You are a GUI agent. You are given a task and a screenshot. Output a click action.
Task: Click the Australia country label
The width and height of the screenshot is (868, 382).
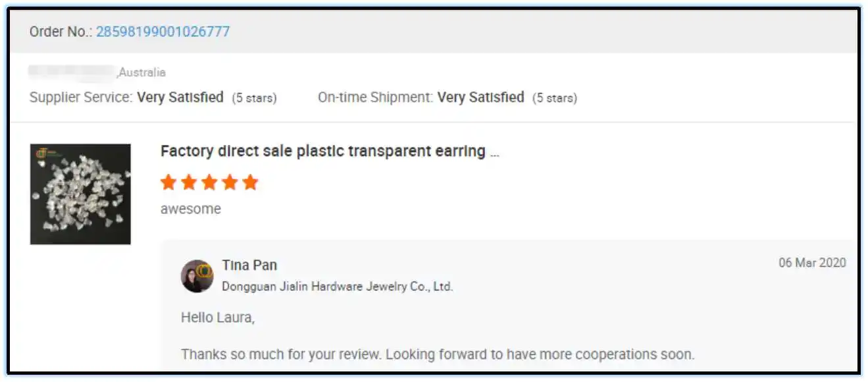point(142,72)
